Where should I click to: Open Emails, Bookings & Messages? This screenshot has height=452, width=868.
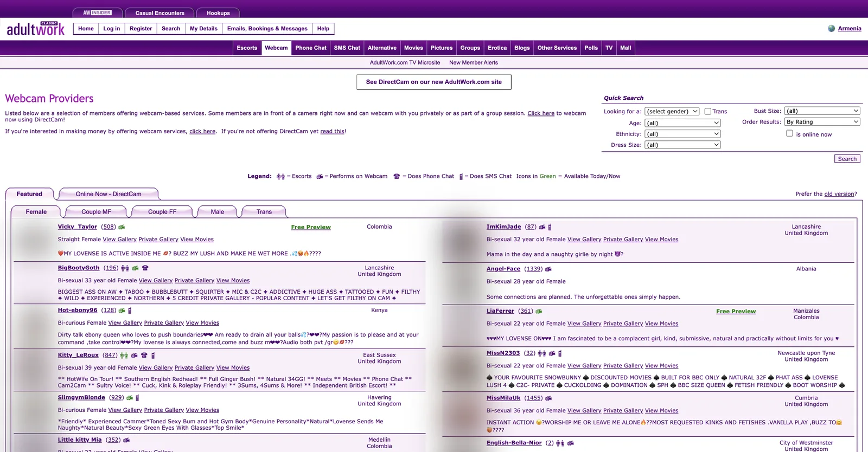click(267, 29)
